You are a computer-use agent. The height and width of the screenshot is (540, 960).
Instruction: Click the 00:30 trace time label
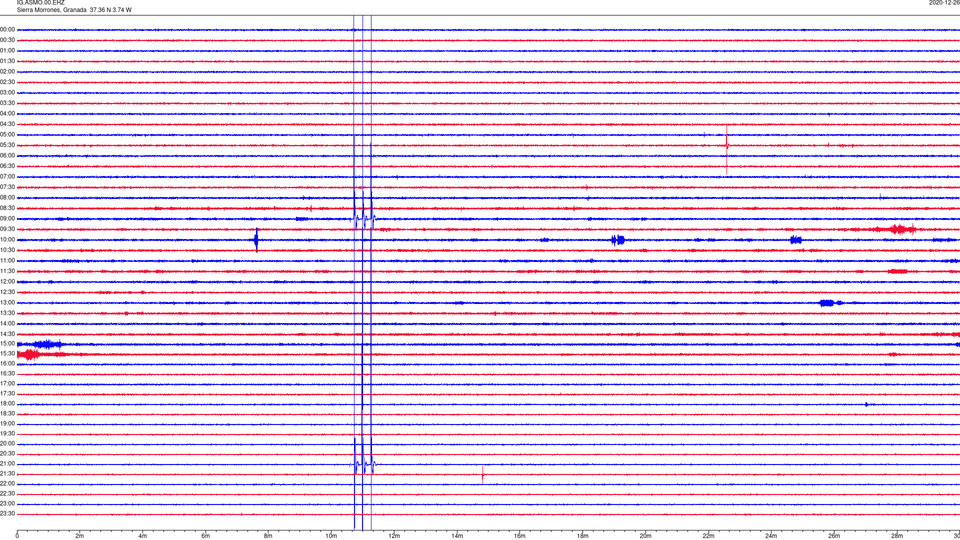pyautogui.click(x=7, y=40)
